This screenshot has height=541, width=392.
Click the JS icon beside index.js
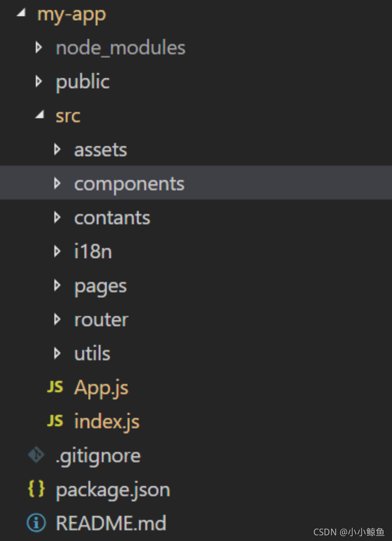pos(55,421)
